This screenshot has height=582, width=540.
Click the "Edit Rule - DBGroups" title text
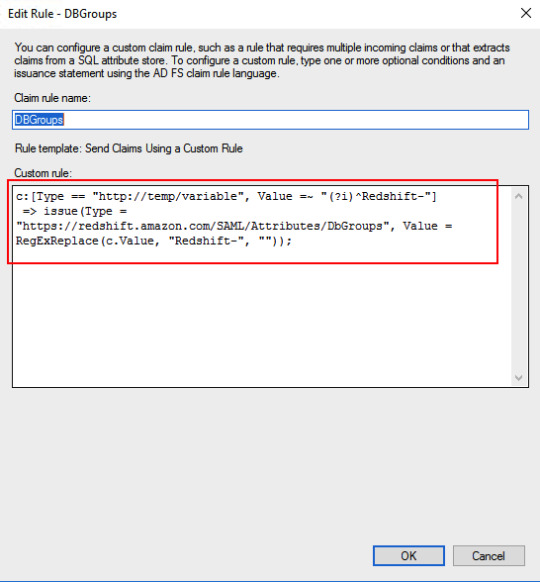tap(62, 14)
